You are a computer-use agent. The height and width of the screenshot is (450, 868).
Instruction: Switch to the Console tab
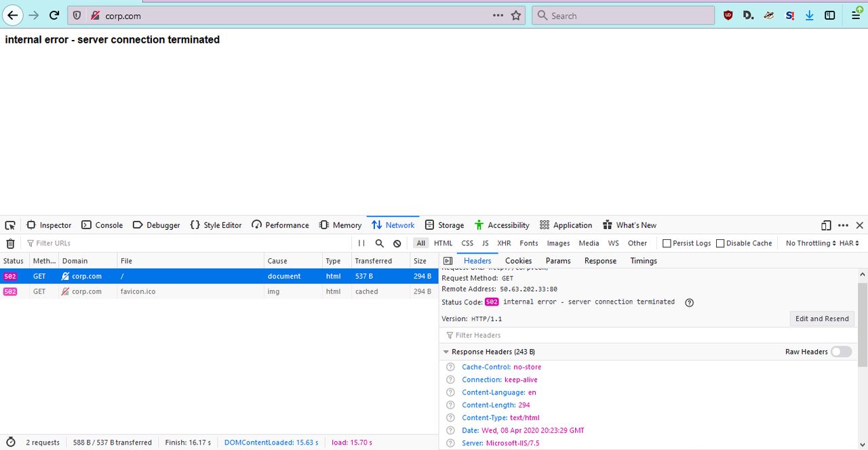[x=102, y=225]
